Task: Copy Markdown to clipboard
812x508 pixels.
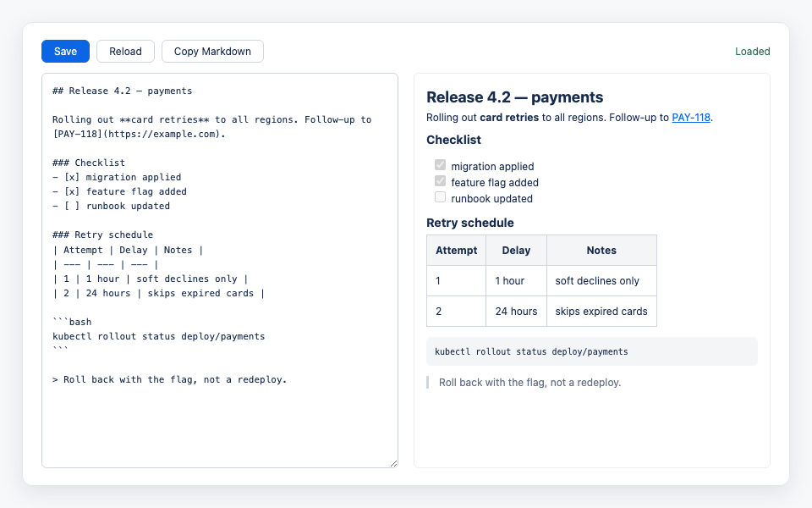Action: click(212, 52)
